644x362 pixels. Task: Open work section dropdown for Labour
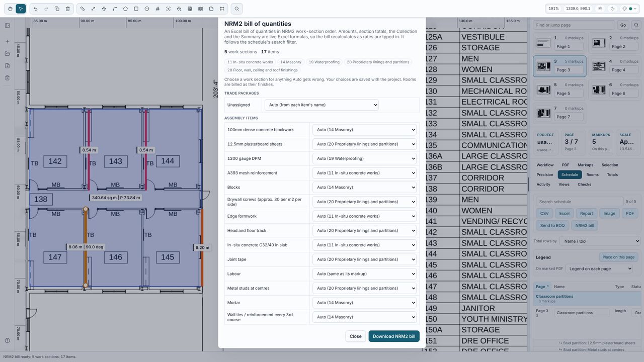coord(364,274)
